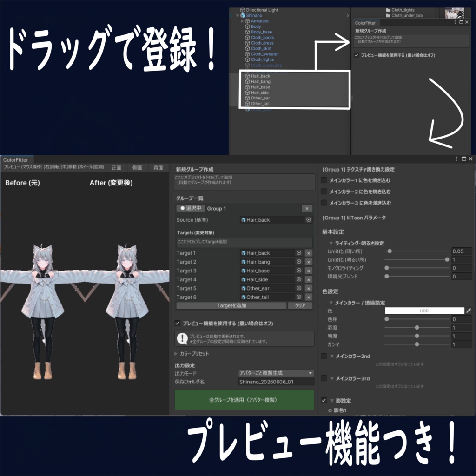Viewport: 476px width, 476px height.
Task: Collapse Shinano root in hierarchy
Action: point(238,15)
